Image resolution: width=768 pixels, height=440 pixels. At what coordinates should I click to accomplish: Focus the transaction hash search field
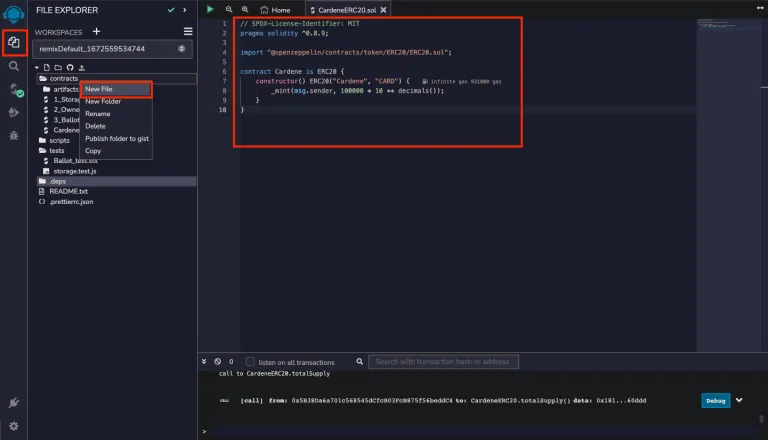pos(443,362)
